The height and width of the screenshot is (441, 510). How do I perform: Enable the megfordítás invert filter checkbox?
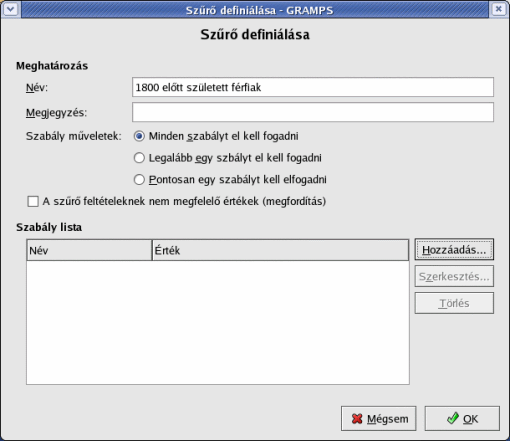(x=33, y=202)
